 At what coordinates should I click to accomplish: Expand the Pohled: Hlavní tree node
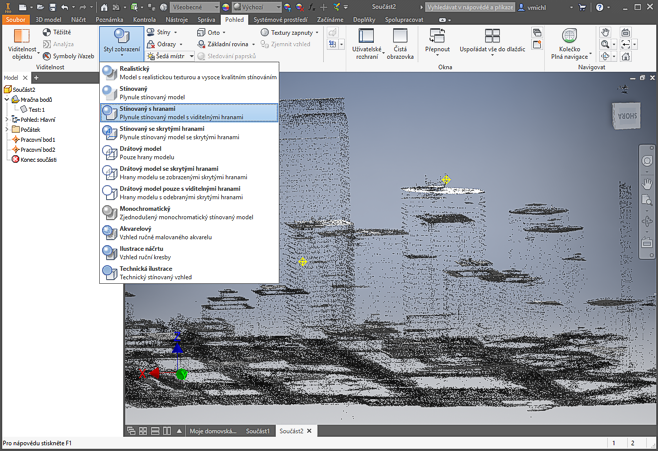(8, 120)
